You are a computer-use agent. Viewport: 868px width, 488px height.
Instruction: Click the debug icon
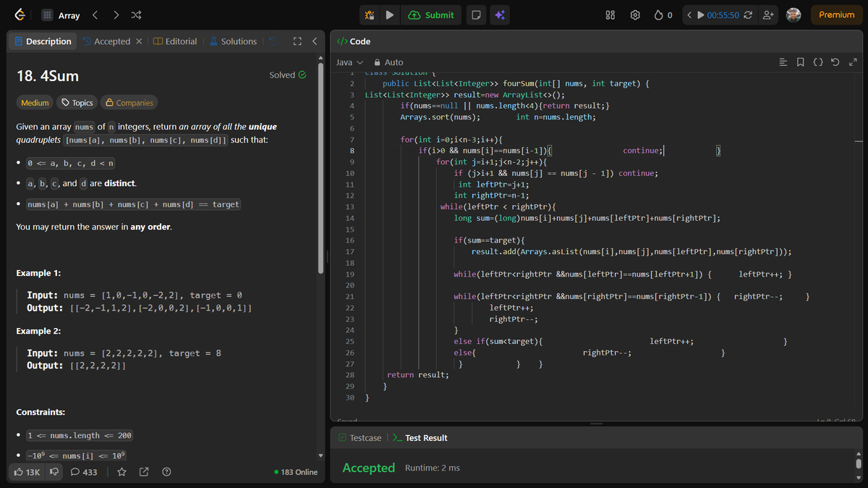click(370, 15)
